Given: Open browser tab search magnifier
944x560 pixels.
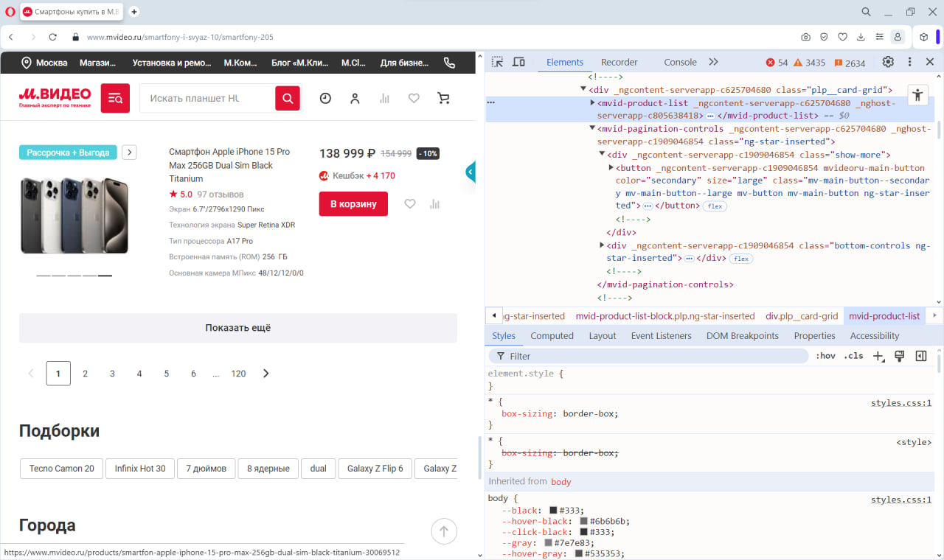Looking at the screenshot, I should click(x=867, y=12).
